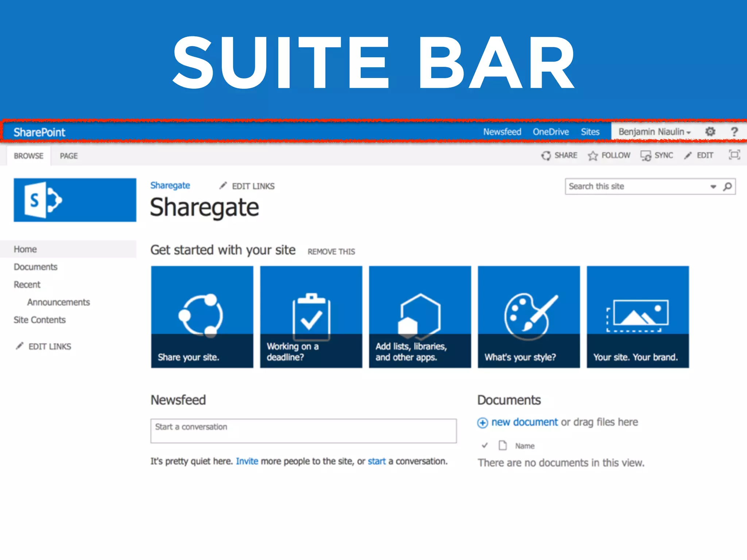Viewport: 747px width, 560px height.
Task: Click the FOLLOW button label
Action: pos(616,156)
